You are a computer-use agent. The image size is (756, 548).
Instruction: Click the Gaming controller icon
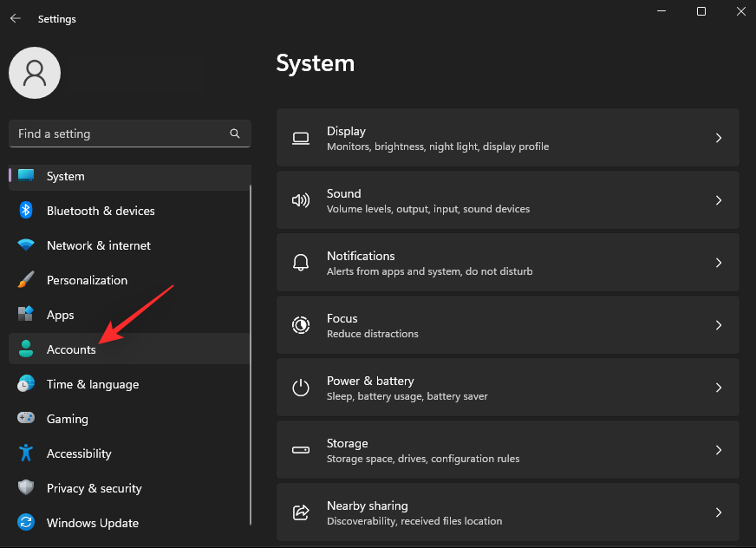(x=26, y=419)
